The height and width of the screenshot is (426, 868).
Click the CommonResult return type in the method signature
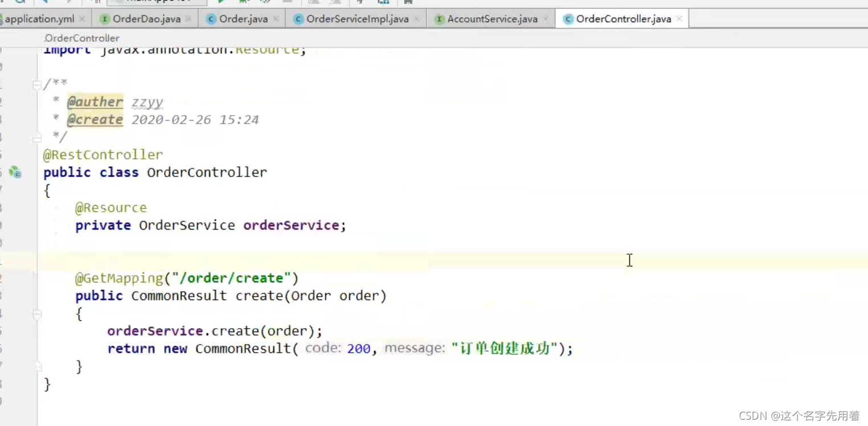(x=179, y=296)
